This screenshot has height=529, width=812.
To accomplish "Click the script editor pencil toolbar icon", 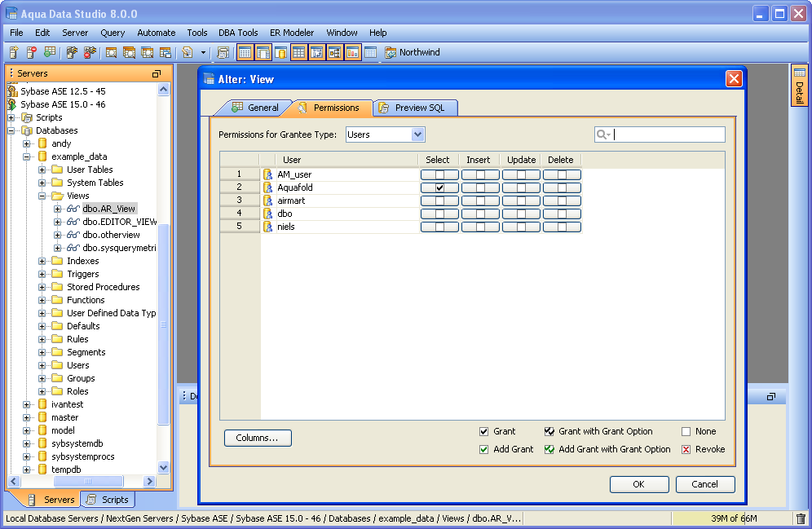I will [x=188, y=52].
